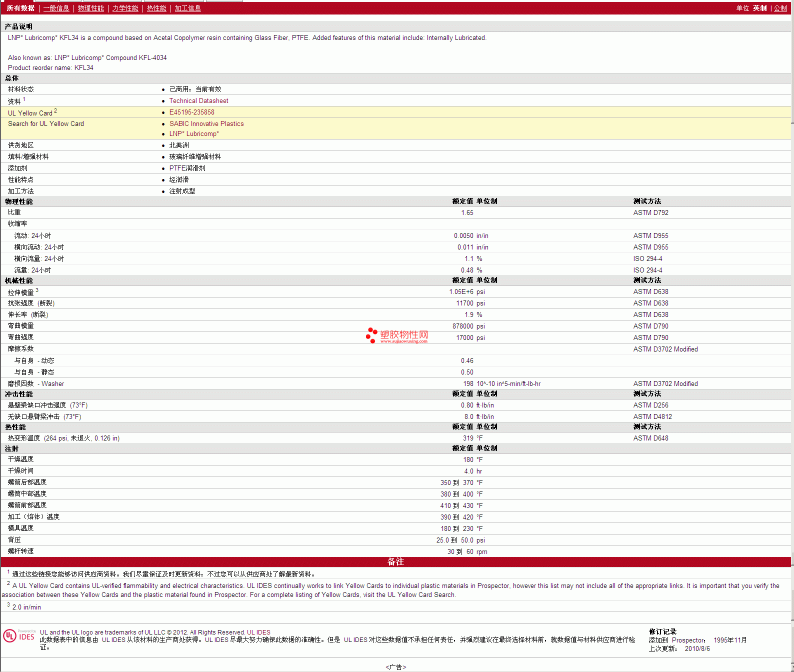
Task: Search SABIC Innovative Plastics yellow cards
Action: point(206,123)
